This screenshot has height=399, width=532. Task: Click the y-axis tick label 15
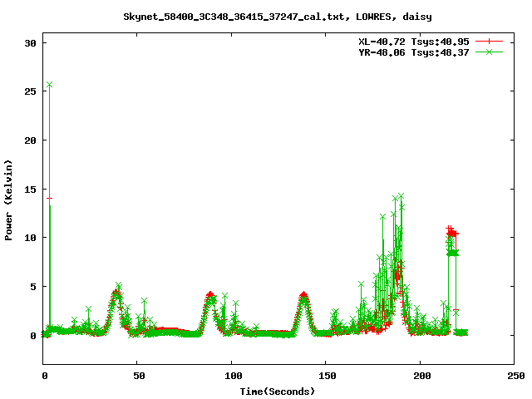click(31, 189)
